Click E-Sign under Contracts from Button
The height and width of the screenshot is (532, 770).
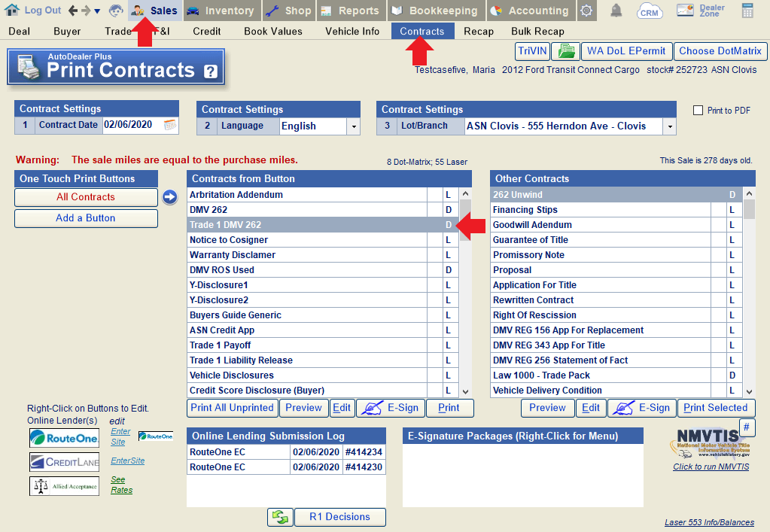[x=391, y=408]
